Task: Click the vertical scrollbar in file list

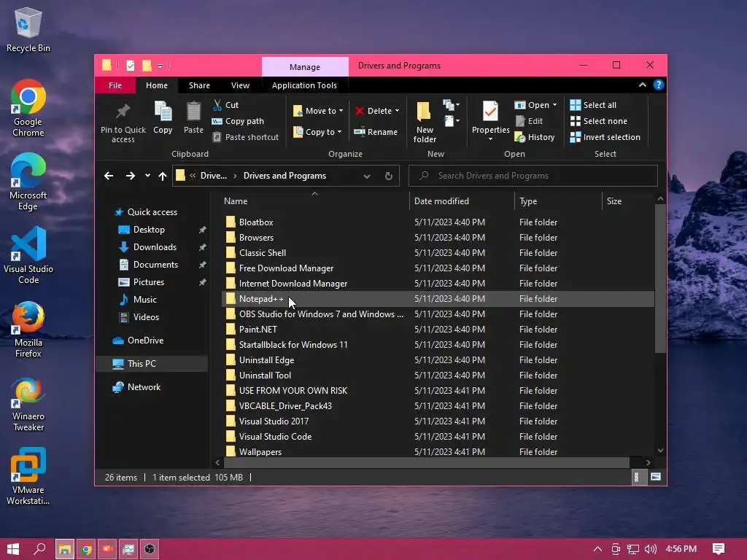Action: coord(659,279)
